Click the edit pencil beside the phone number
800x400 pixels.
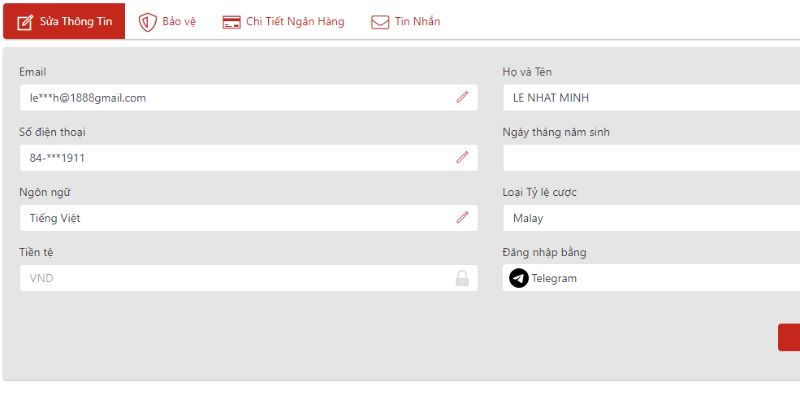462,158
